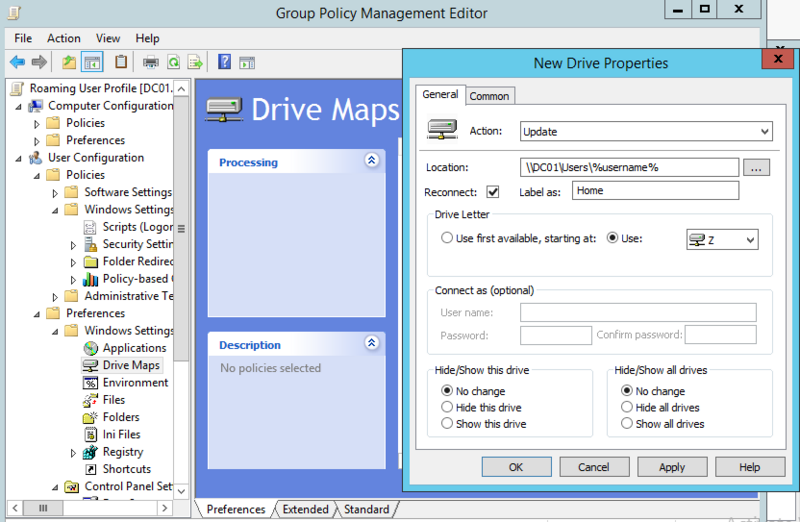Expand the Software Settings tree node
The width and height of the screenshot is (800, 522).
coord(55,193)
